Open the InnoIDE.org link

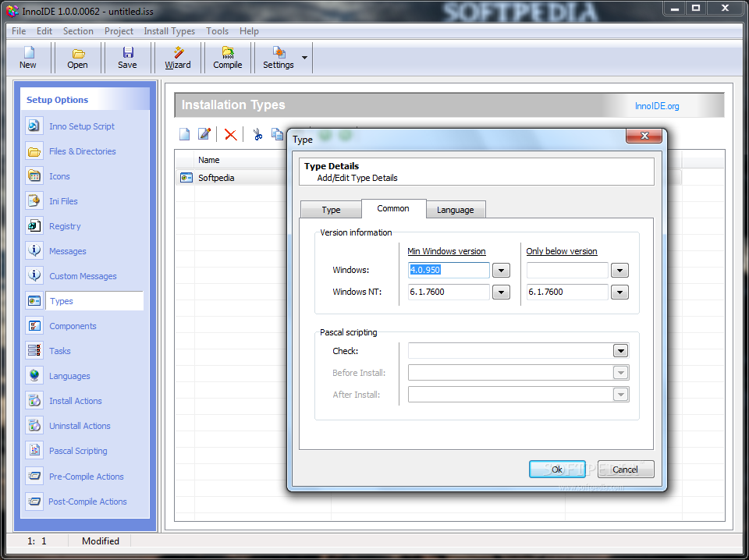coord(657,106)
